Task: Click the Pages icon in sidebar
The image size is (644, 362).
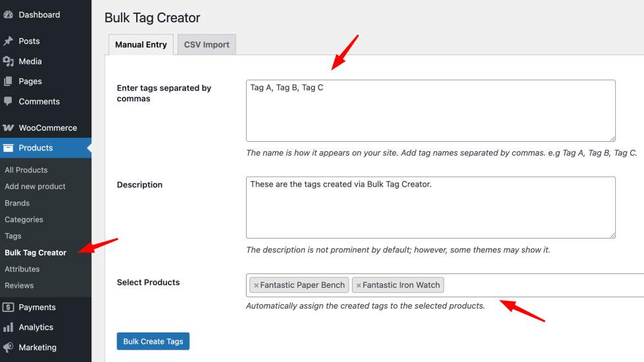Action: [x=8, y=81]
